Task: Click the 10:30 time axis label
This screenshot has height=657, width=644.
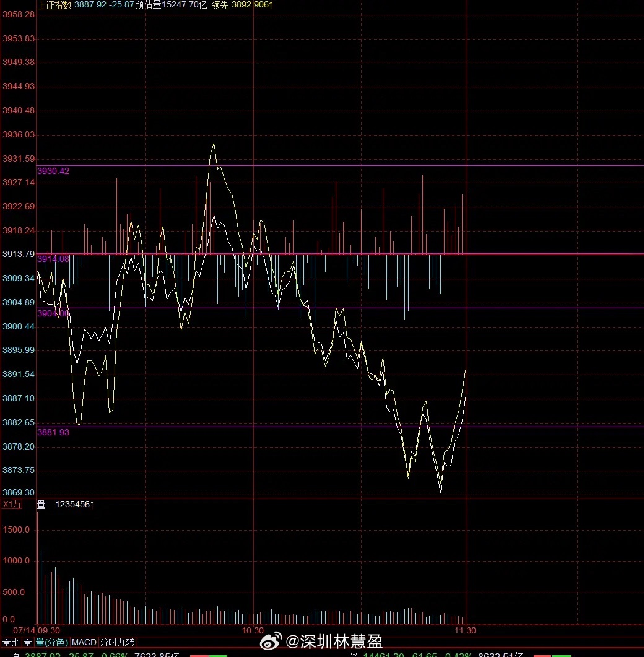Action: (253, 630)
